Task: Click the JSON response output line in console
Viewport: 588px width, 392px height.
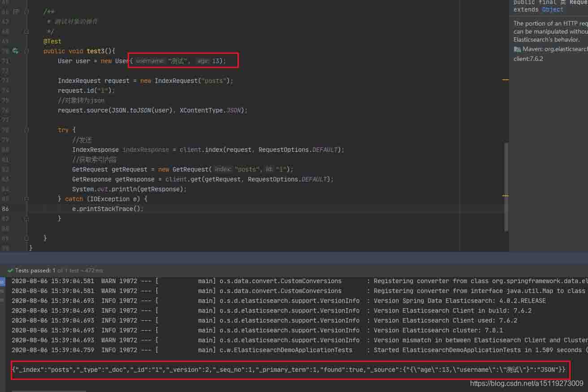Action: tap(289, 370)
